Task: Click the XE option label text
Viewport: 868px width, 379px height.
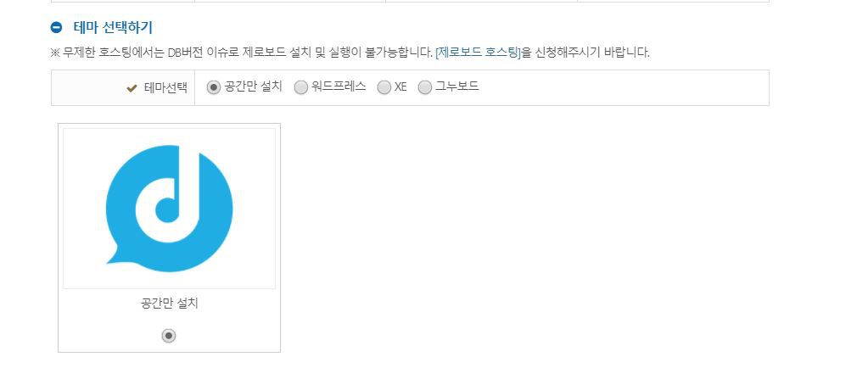Action: click(400, 86)
